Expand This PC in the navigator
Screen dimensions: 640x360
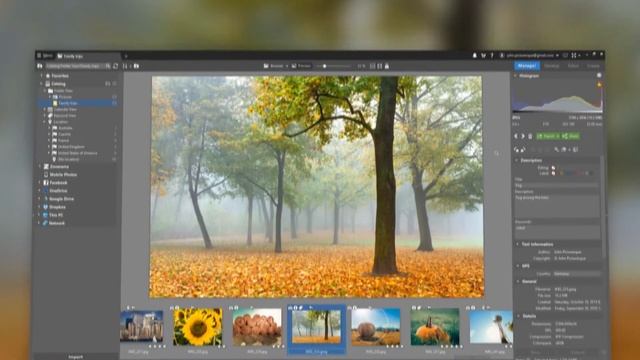pyautogui.click(x=40, y=215)
